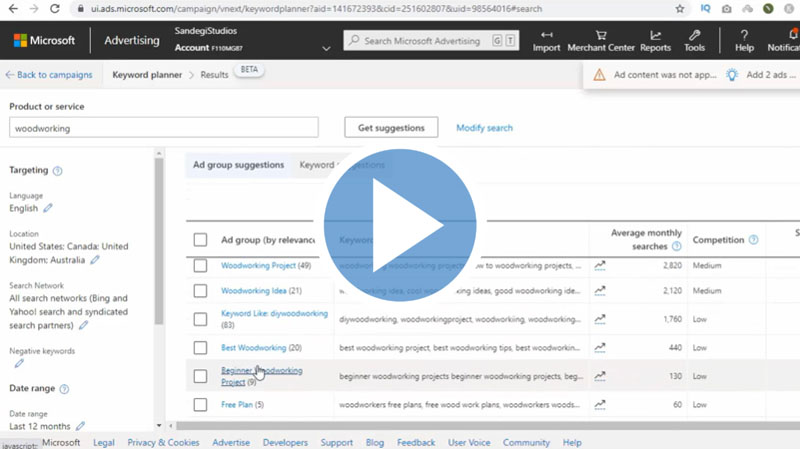Check the Best Woodworking row
Screen dimensions: 800x449
200,348
